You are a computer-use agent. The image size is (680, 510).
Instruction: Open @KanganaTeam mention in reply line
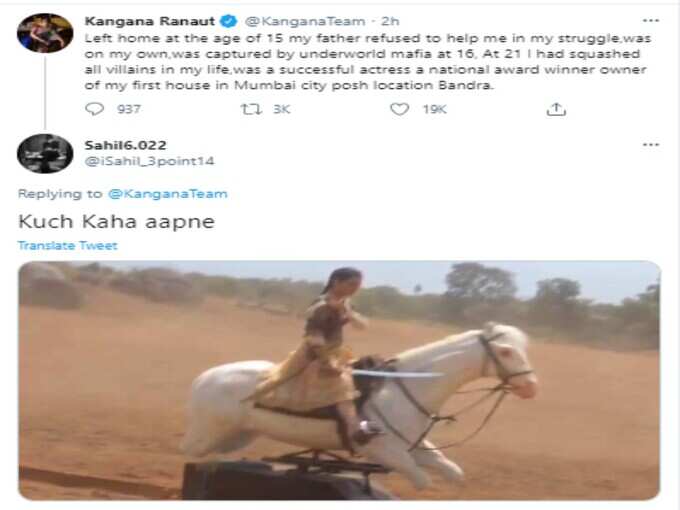point(167,193)
